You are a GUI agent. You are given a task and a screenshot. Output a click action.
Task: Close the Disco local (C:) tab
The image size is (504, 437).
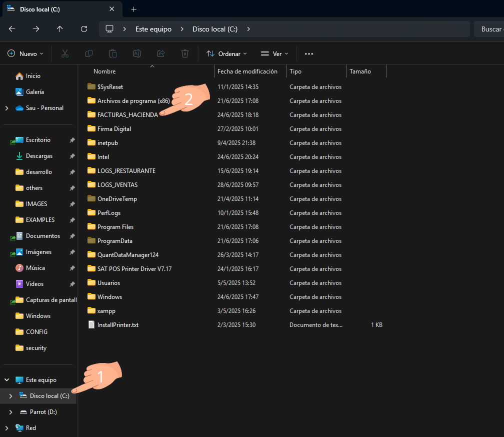click(111, 9)
